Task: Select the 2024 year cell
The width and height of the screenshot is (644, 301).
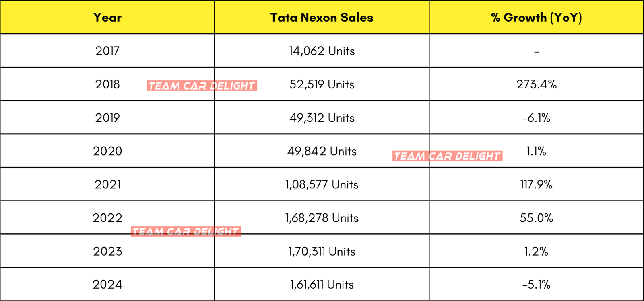Action: coord(107,285)
